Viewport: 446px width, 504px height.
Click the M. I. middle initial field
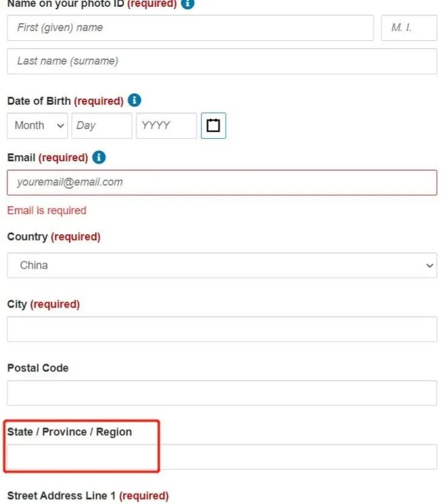pos(409,27)
